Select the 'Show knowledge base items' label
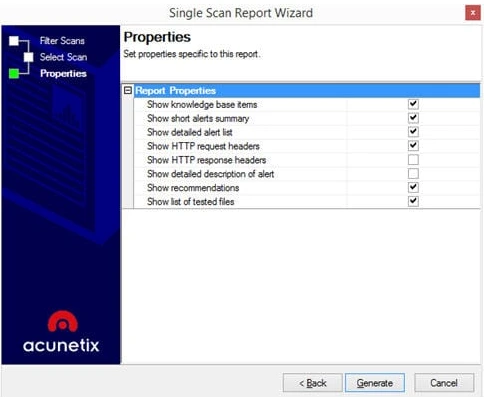The height and width of the screenshot is (397, 484). tap(202, 104)
